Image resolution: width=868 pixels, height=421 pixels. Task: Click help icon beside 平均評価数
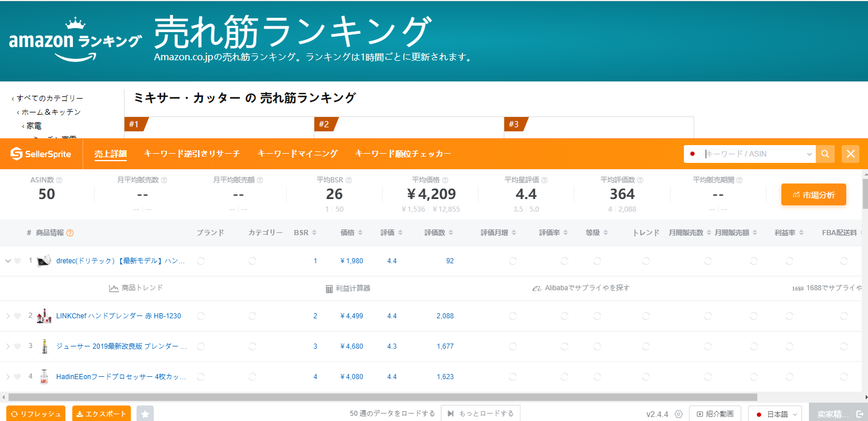640,180
